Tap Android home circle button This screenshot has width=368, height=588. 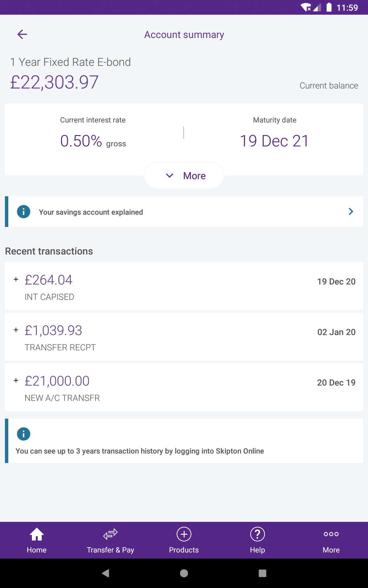(x=184, y=573)
